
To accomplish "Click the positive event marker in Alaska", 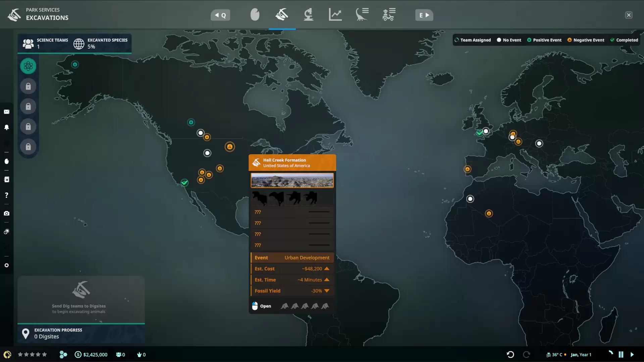I will (75, 64).
